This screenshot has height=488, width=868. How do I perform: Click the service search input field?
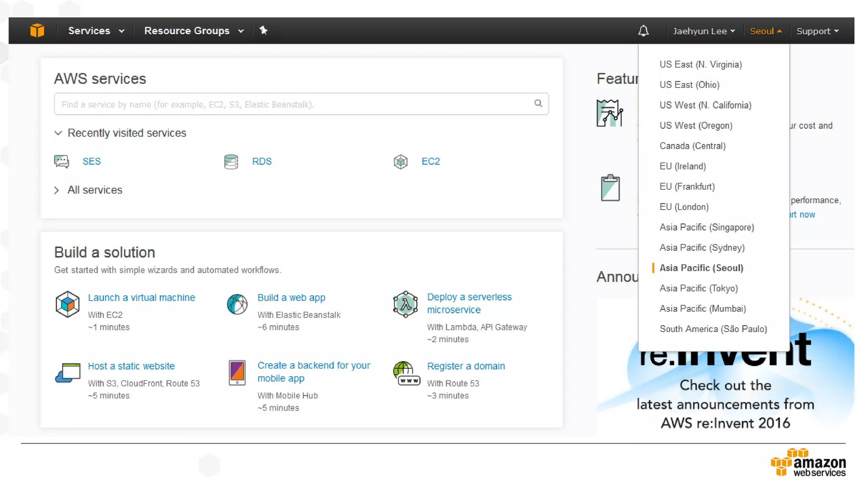(x=292, y=104)
